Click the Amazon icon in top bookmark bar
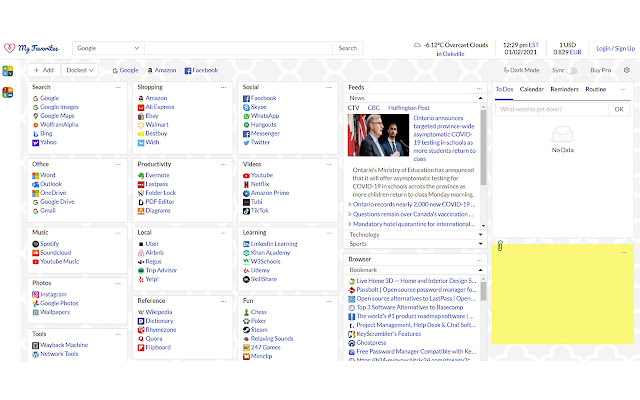Screen dimensions: 640x400 [150, 71]
